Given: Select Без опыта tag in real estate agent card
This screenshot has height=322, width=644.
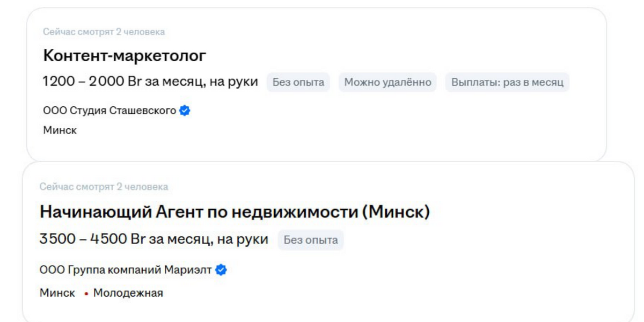Looking at the screenshot, I should click(311, 240).
